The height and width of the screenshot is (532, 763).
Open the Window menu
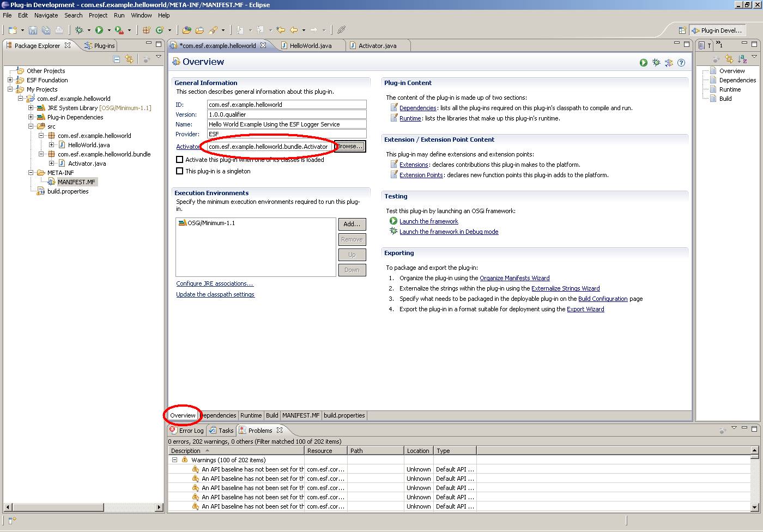pos(141,15)
